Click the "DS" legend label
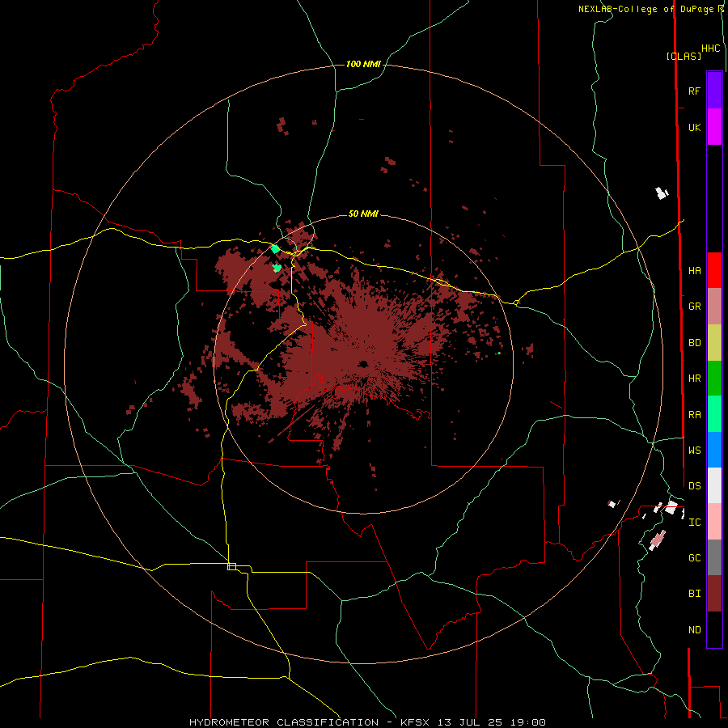 [694, 486]
